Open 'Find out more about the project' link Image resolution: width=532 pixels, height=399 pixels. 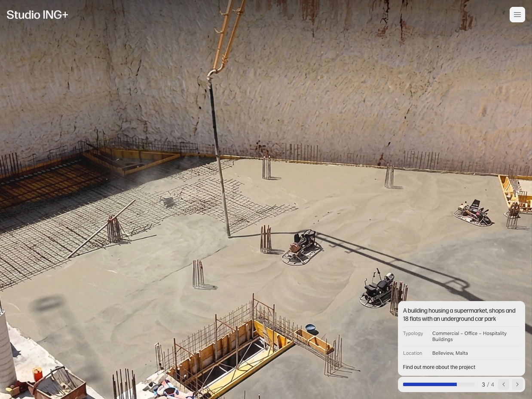click(439, 367)
